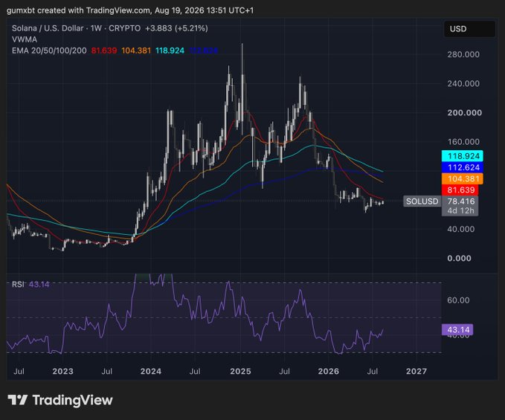505x420 pixels.
Task: Click the USD currency selector button
Action: point(469,29)
